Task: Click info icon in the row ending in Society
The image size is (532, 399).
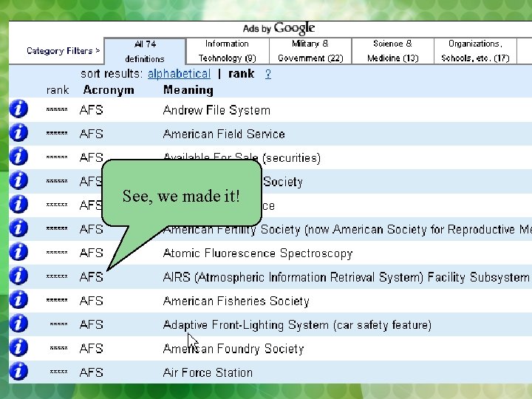Action: click(x=18, y=180)
